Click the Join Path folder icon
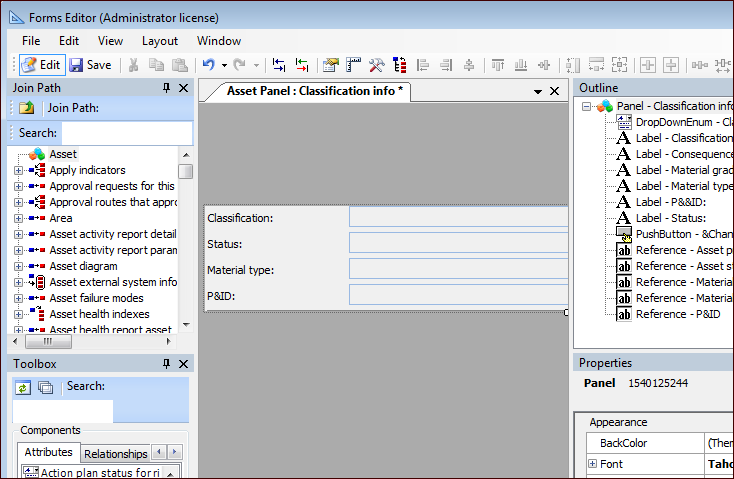734x479 pixels. point(27,108)
